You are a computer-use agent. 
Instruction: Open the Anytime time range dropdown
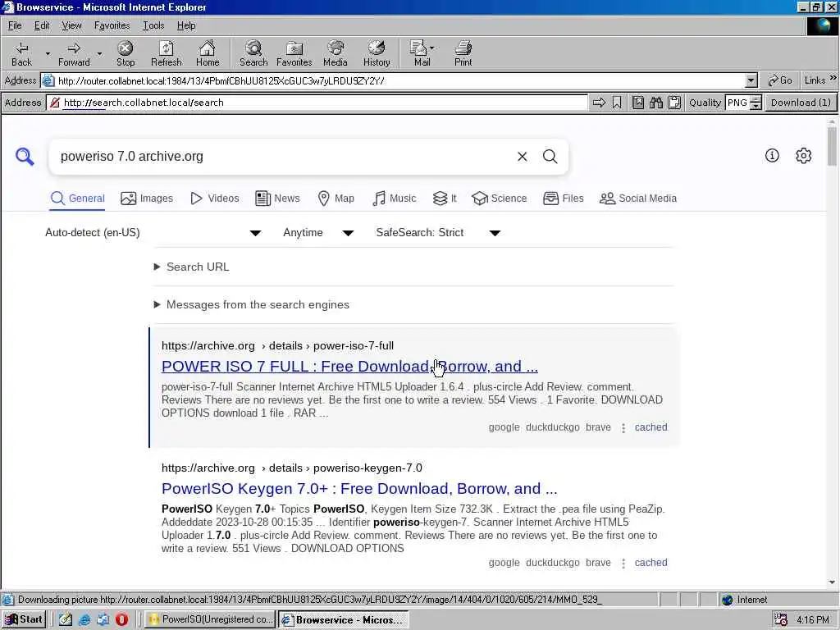click(x=317, y=232)
